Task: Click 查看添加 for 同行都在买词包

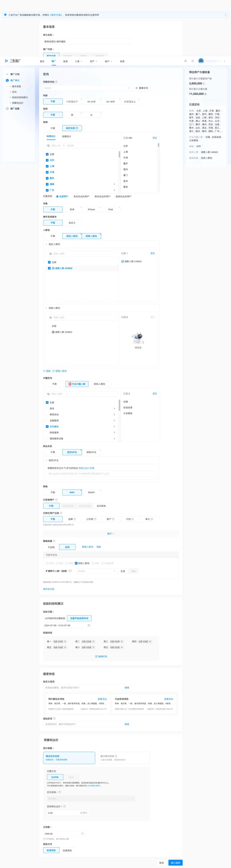Action: coord(102,699)
